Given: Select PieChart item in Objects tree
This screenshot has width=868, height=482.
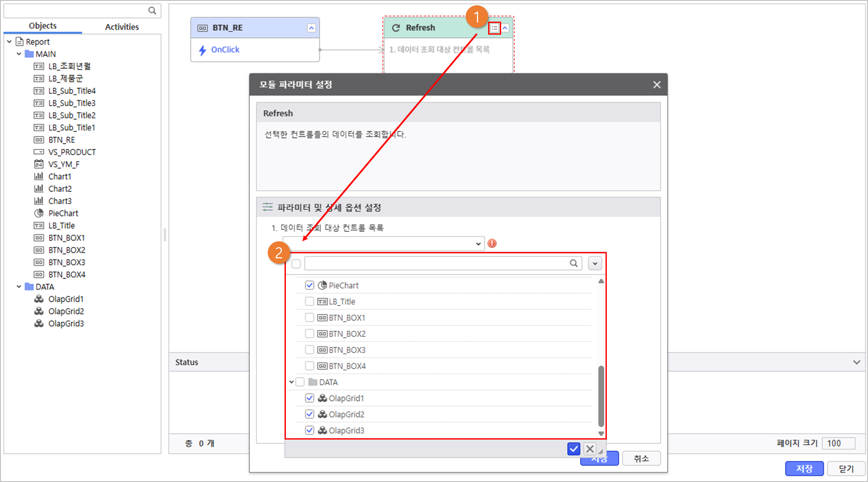Looking at the screenshot, I should tap(63, 213).
